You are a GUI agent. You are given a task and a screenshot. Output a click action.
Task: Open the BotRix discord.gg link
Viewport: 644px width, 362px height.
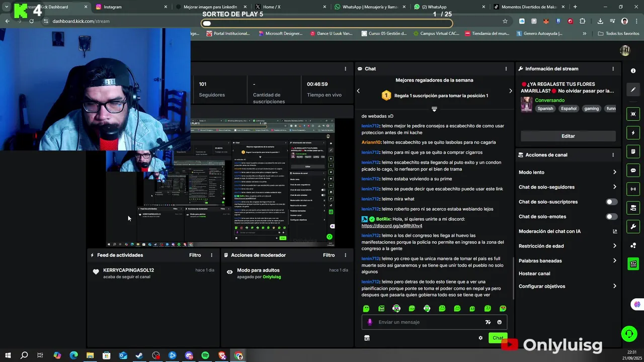coord(392,226)
